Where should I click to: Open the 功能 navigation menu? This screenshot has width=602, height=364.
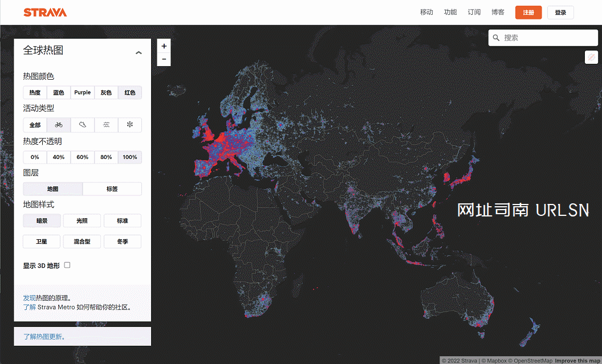[x=450, y=13]
